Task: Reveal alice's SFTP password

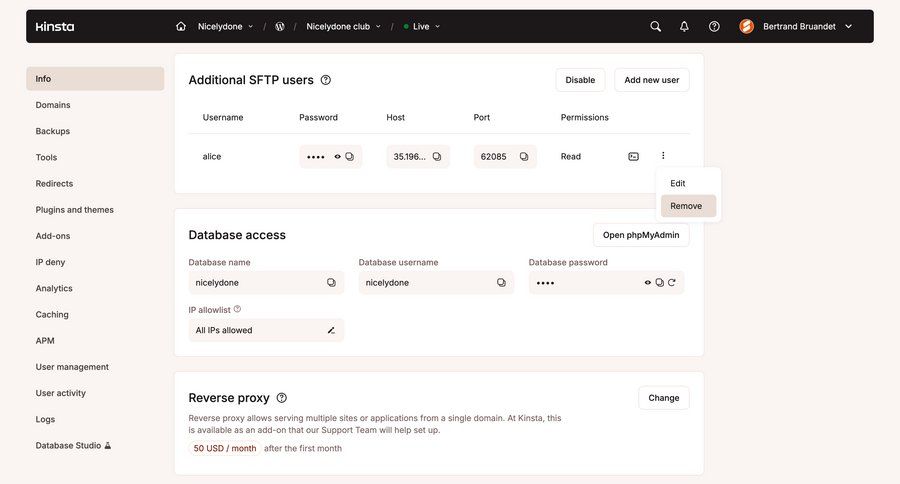Action: pos(338,156)
